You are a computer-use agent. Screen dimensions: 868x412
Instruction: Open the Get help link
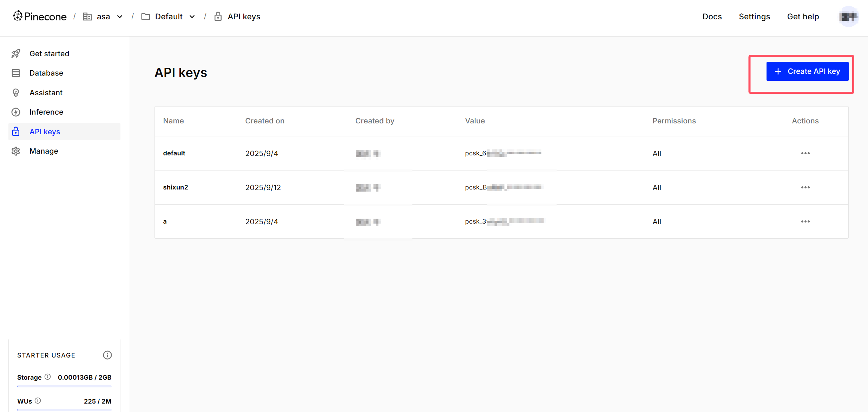click(x=803, y=17)
